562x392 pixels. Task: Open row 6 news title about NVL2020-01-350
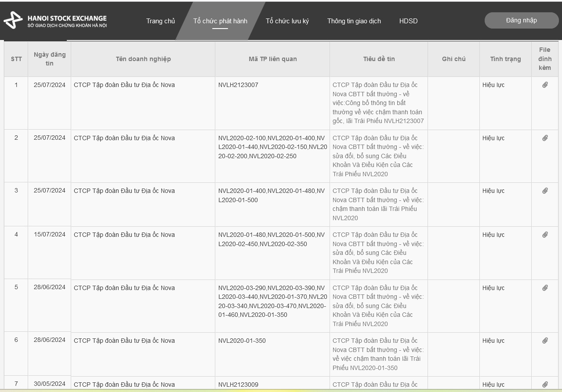click(x=378, y=354)
